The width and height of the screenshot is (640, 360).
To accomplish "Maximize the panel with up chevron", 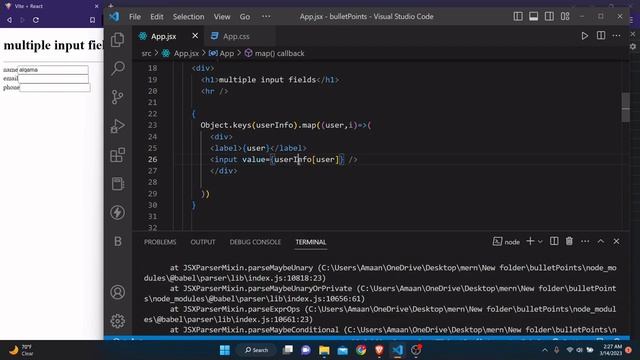I will click(601, 242).
